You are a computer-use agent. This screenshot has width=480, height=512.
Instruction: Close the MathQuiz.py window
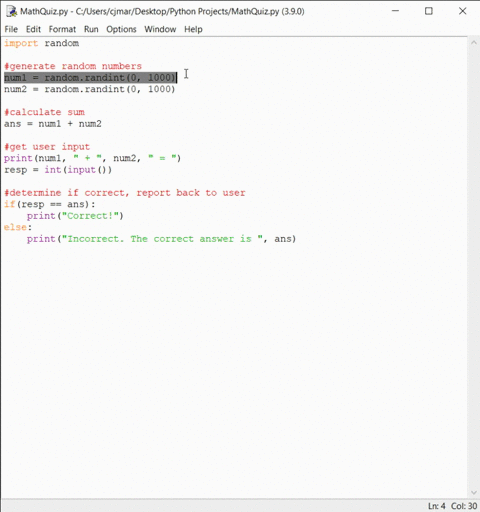pyautogui.click(x=463, y=11)
